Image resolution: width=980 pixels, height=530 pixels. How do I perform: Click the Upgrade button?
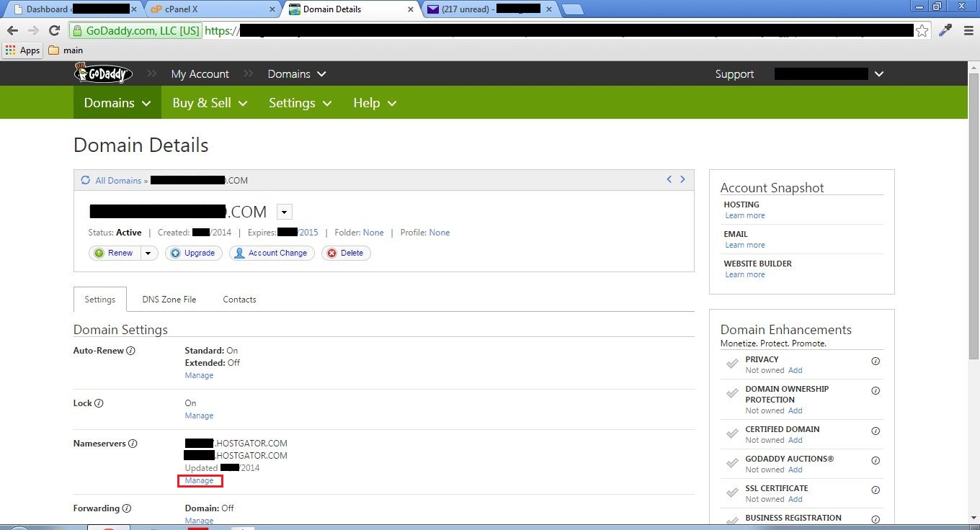193,253
